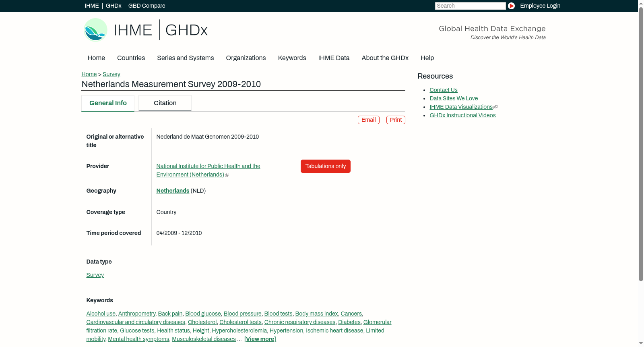This screenshot has height=347, width=644.
Task: Open the Chronic respiratory diseases keyword
Action: (300, 322)
